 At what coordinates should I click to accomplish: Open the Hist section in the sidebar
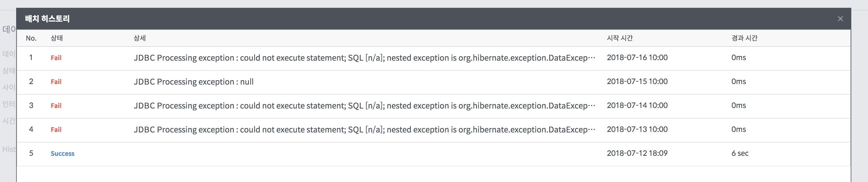9,149
